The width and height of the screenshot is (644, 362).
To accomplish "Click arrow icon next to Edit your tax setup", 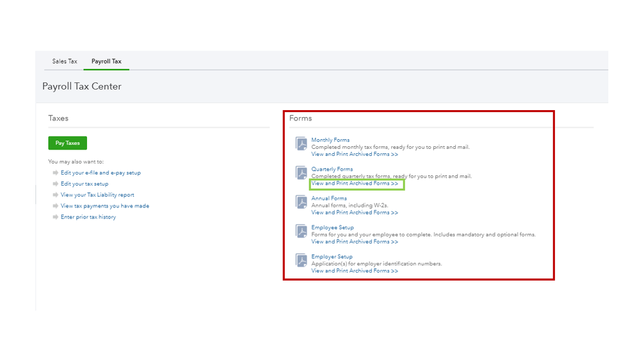I will point(55,184).
